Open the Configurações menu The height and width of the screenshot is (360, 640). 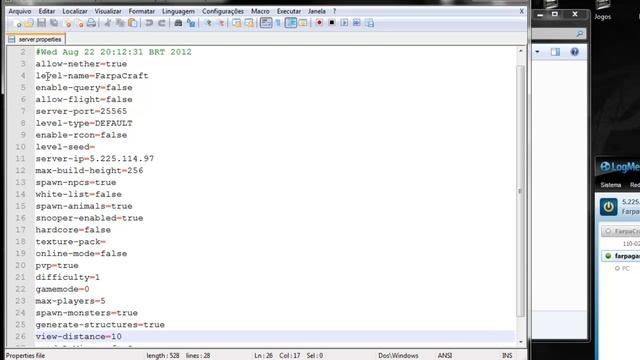(223, 11)
